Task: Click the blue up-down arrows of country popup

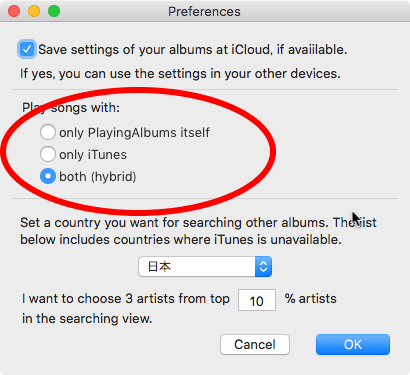Action: click(263, 266)
